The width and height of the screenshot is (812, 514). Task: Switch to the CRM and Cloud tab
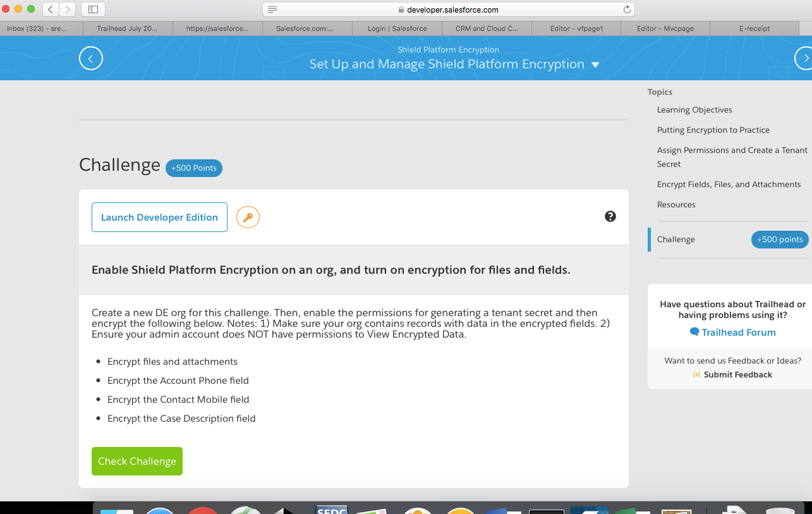[x=487, y=28]
